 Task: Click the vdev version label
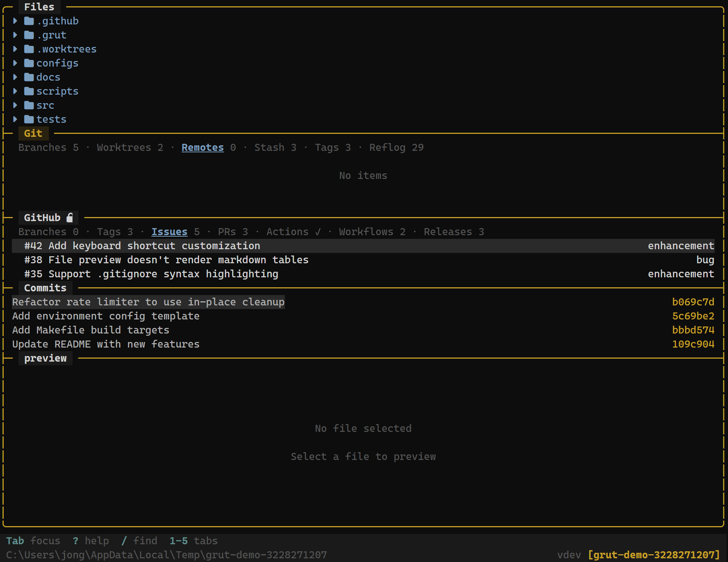click(569, 555)
